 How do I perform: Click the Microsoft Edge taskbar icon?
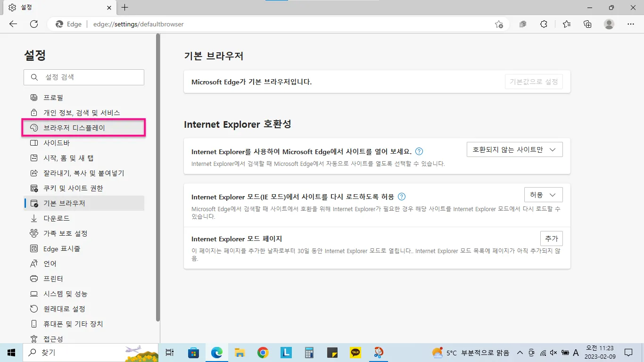point(216,353)
